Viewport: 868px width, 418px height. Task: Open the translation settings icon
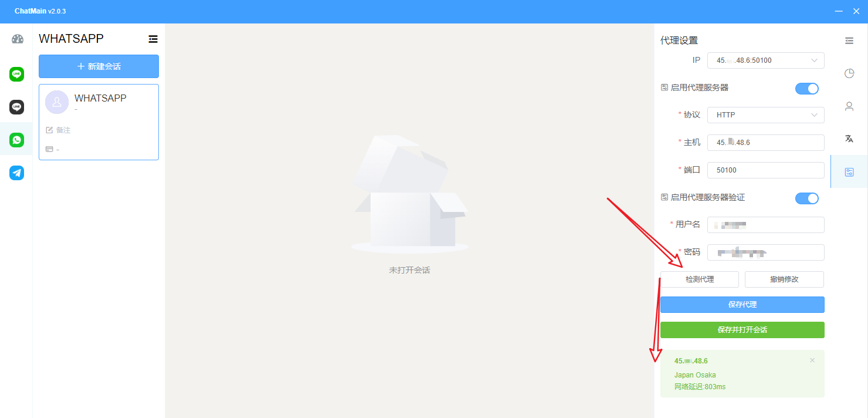tap(849, 139)
